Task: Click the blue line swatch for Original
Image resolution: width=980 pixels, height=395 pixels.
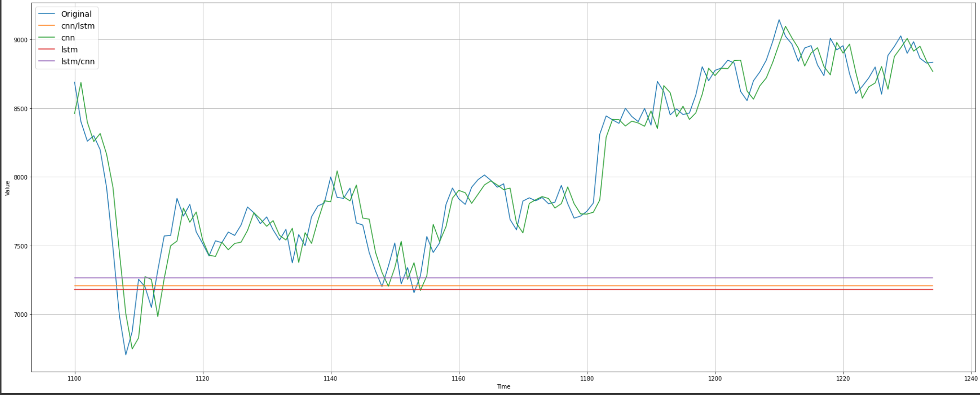Action: [x=47, y=14]
